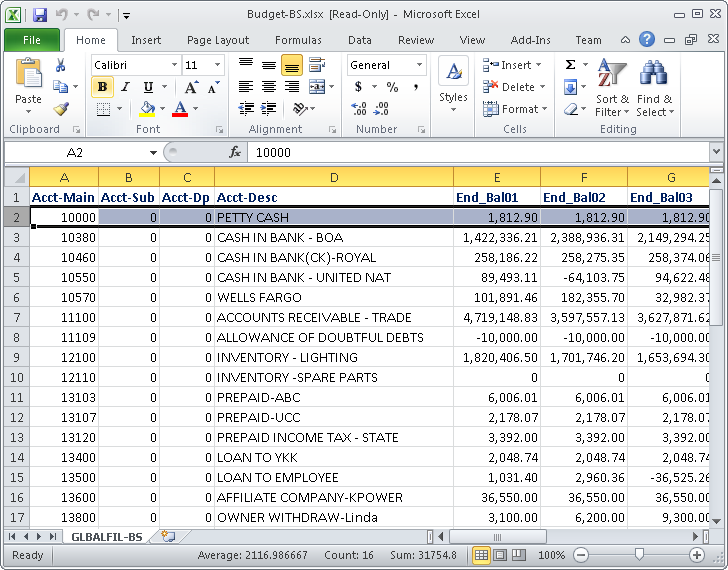The height and width of the screenshot is (570, 728).
Task: Click the Decrease Indent icon
Action: [246, 109]
